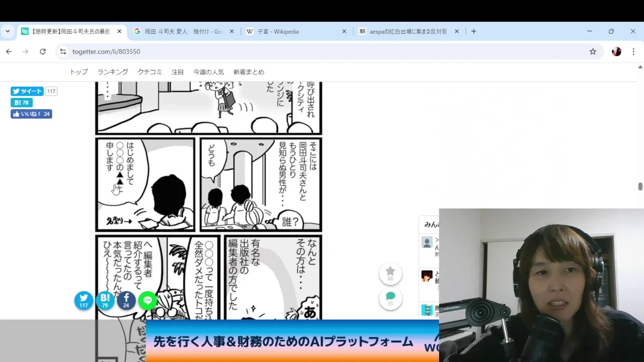Viewport: 644px width, 362px height.
Task: Bookmark this page with the star icon
Action: [x=593, y=51]
